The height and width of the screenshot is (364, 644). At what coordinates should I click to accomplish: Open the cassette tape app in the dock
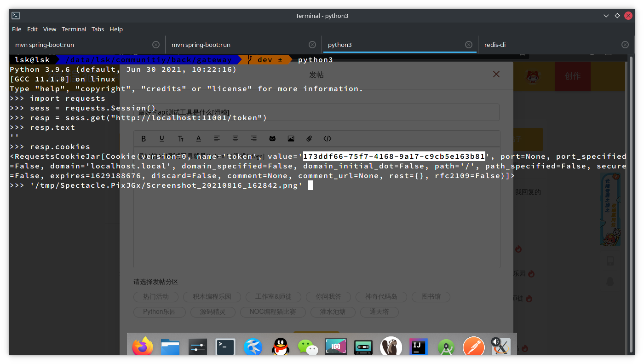[x=363, y=347]
